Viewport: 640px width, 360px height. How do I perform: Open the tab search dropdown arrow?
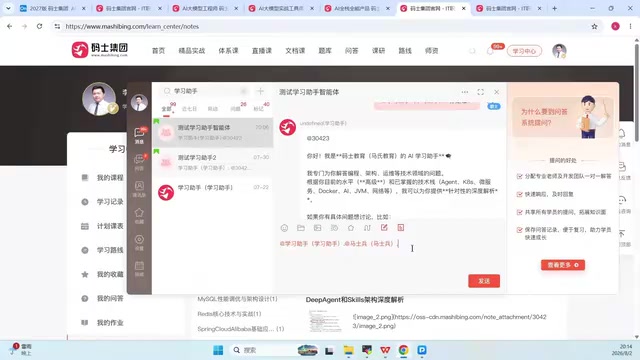coord(8,8)
